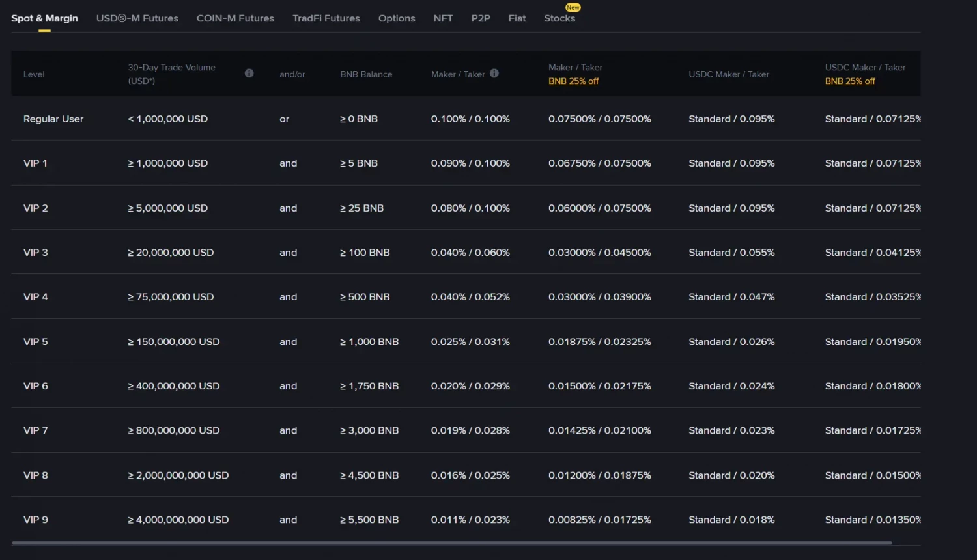977x560 pixels.
Task: Open the COIN-M Futures tab
Action: click(235, 18)
